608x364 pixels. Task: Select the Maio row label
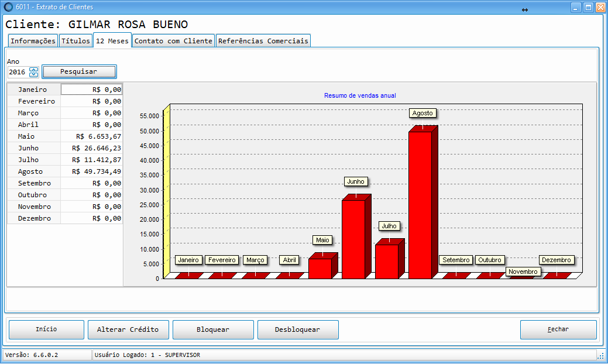(x=34, y=136)
